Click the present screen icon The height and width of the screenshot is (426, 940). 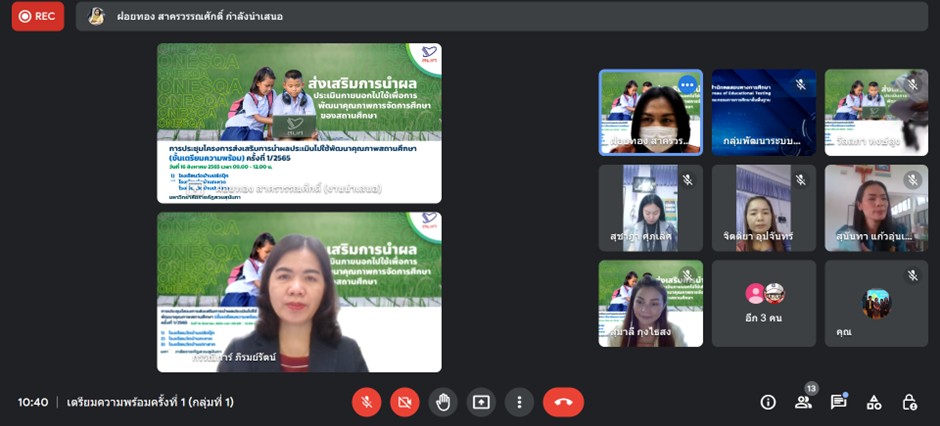pyautogui.click(x=481, y=402)
